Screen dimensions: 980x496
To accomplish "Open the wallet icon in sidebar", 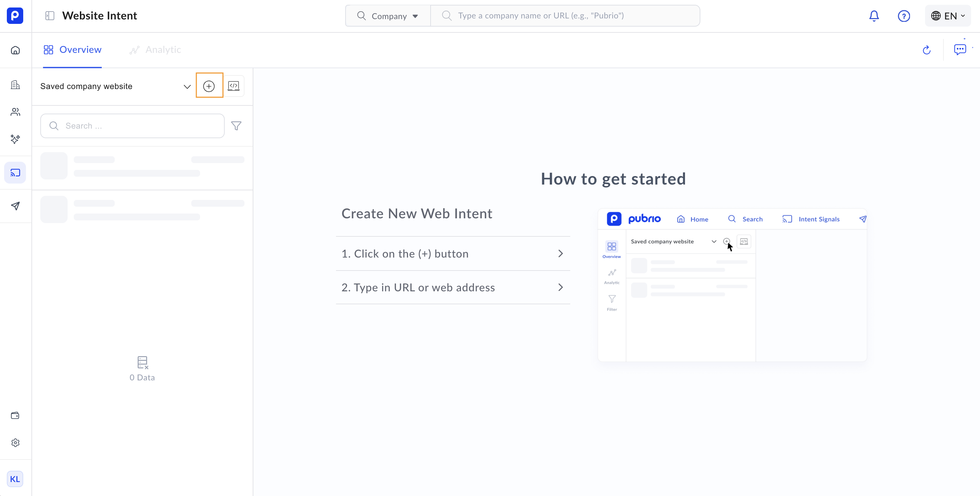I will tap(15, 415).
